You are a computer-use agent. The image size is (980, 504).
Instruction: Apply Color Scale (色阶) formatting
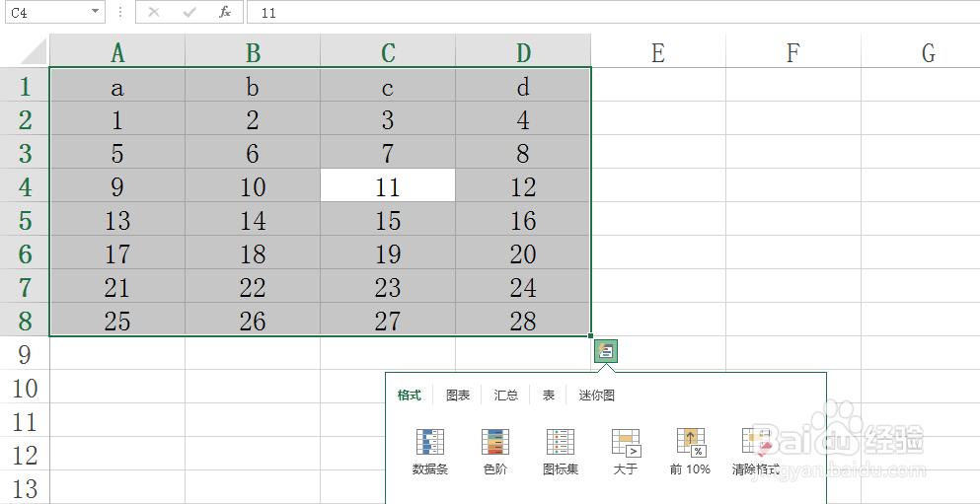click(x=495, y=452)
